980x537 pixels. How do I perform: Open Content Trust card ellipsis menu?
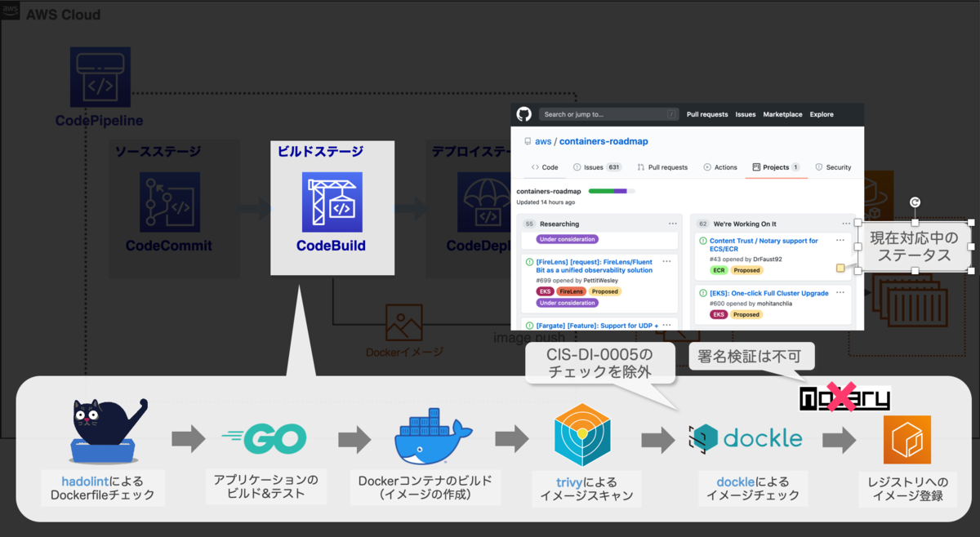tap(840, 241)
